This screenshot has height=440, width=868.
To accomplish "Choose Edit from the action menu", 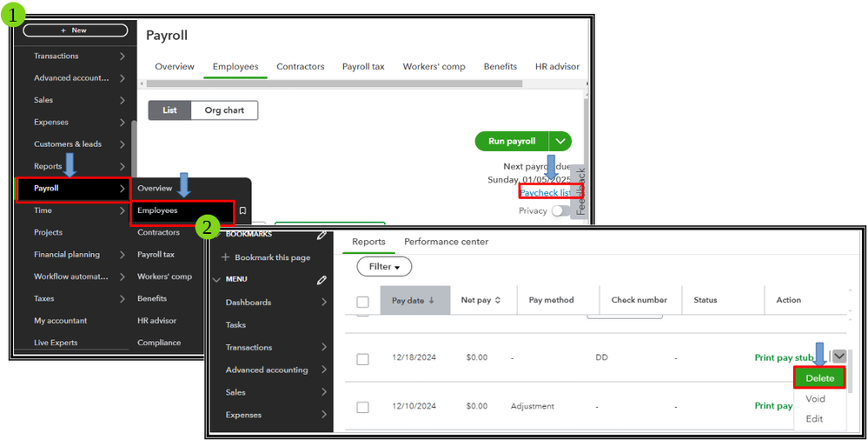I will coord(814,419).
